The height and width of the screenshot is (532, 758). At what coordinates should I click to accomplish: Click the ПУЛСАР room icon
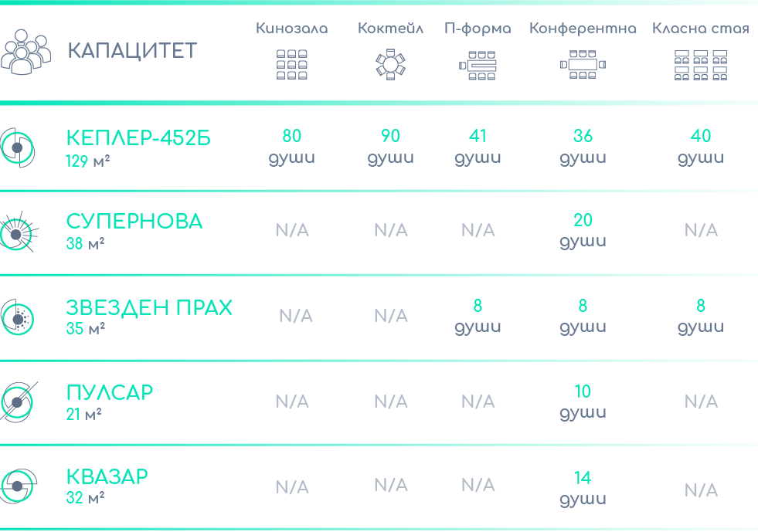17,402
